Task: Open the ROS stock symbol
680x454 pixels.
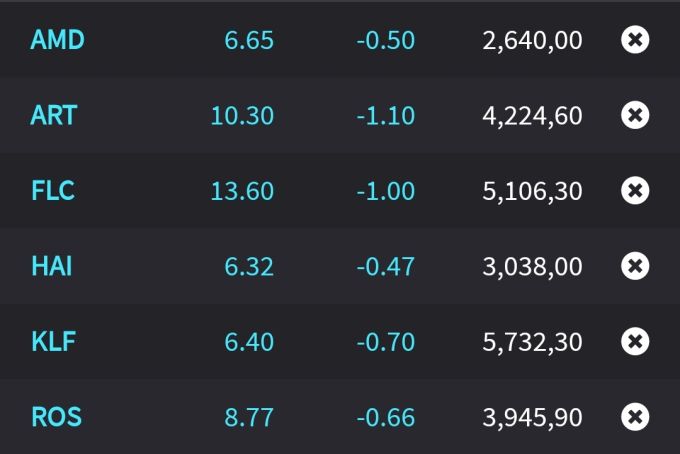Action: [56, 416]
